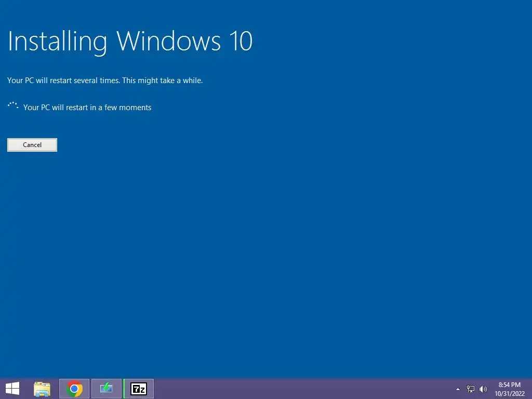Switch to 7-Zip in taskbar

(x=138, y=389)
